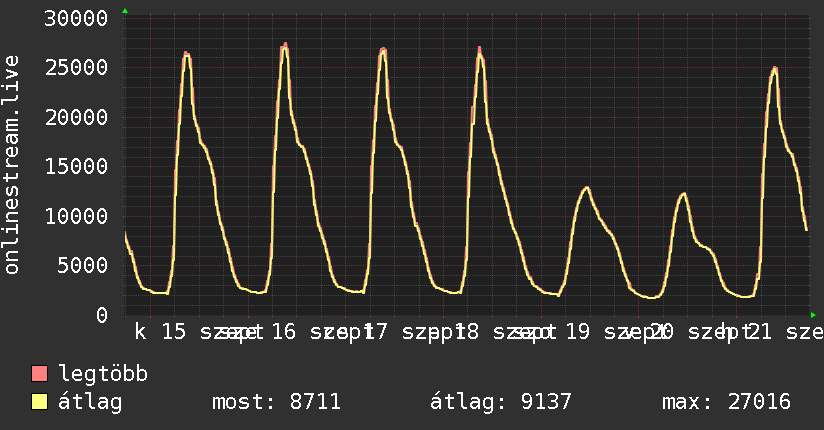Click the 0 y-axis label
Viewport: 824px width, 430px height.
(102, 315)
